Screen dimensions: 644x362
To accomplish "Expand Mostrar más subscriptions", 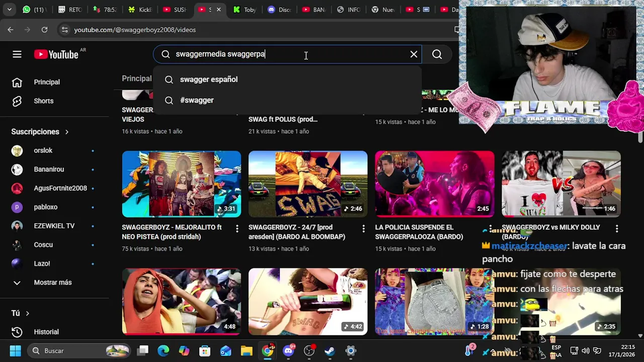I will [54, 283].
